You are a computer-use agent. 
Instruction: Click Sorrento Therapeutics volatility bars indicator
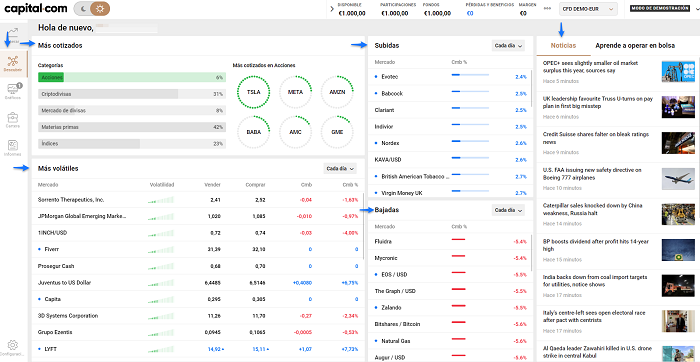(x=161, y=200)
